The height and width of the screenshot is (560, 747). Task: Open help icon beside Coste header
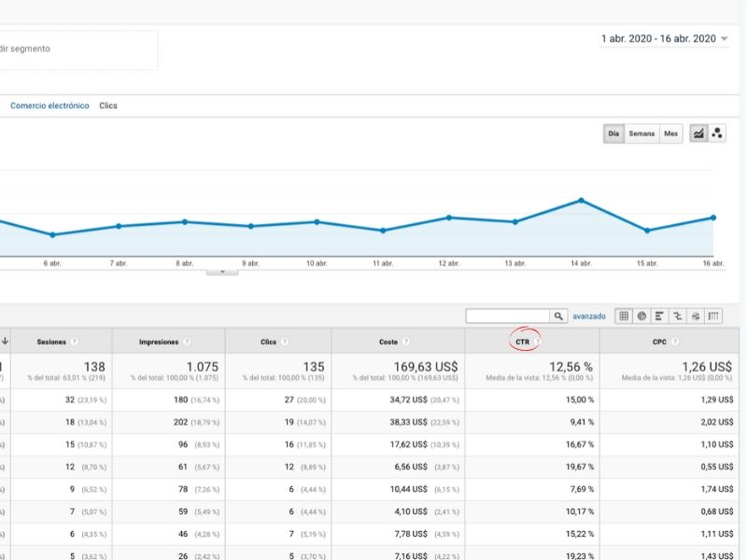[x=406, y=342]
